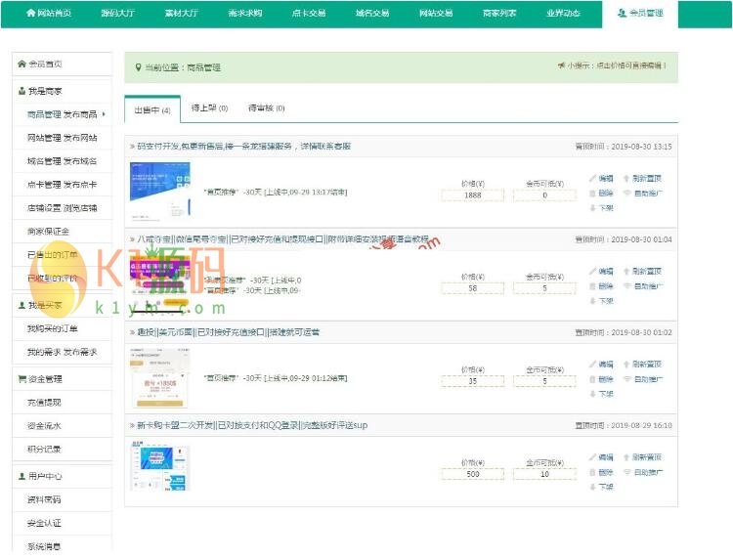Screen dimensions: 733x560
Task: Click the 金币可抵 field showing 10
Action: [544, 475]
